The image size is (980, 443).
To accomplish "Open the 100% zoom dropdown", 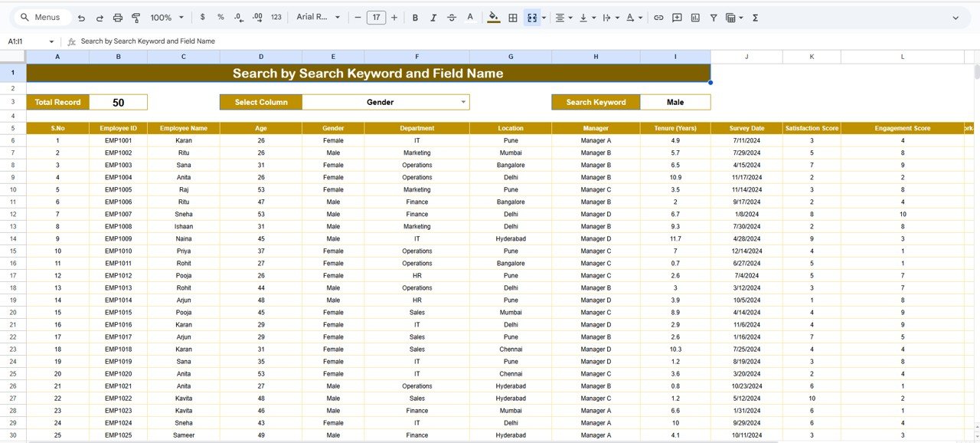I will tap(167, 18).
